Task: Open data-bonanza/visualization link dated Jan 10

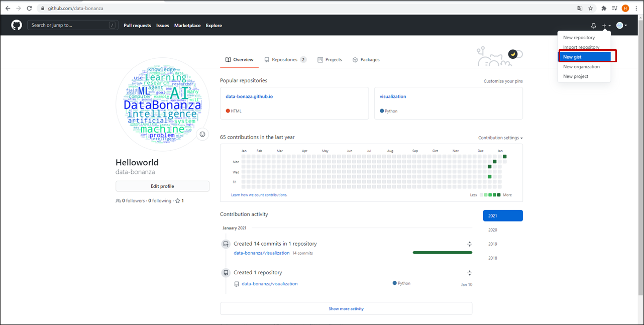Action: (270, 284)
